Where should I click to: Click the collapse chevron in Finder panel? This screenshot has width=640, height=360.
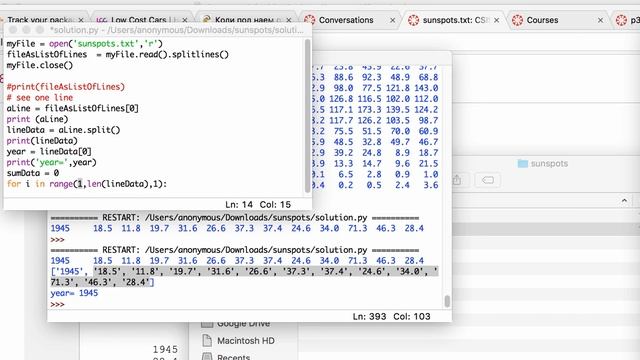[x=624, y=200]
